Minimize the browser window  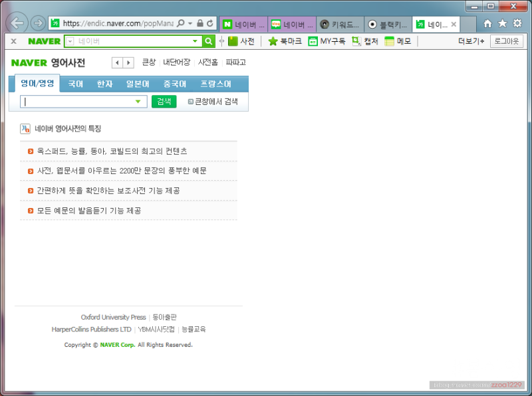click(475, 7)
